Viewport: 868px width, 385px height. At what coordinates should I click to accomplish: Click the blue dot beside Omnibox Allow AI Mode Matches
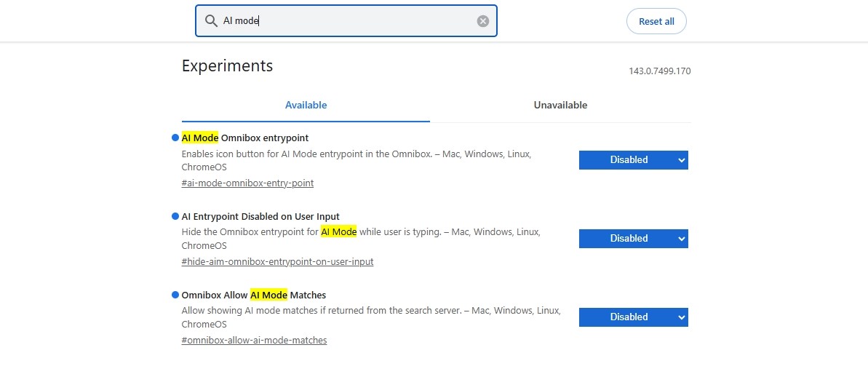175,295
